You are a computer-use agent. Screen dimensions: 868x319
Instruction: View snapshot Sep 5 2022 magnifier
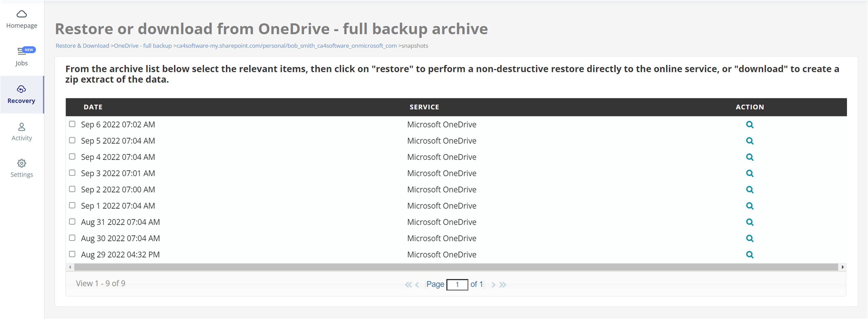point(750,141)
